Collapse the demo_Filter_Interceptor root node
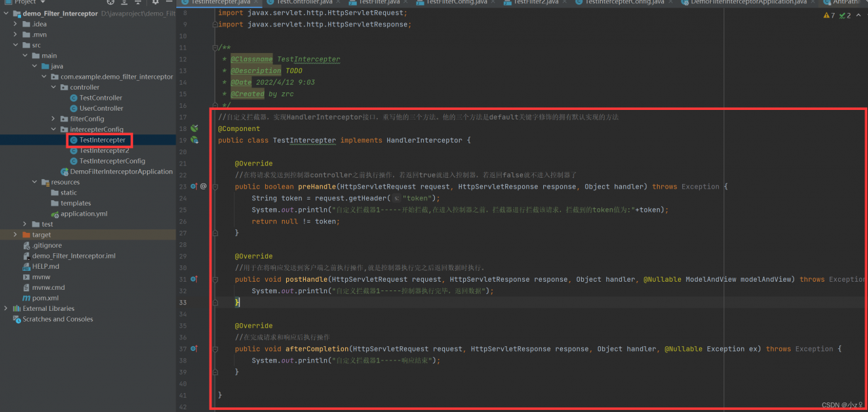Screen dimensions: 868x412 [x=6, y=14]
